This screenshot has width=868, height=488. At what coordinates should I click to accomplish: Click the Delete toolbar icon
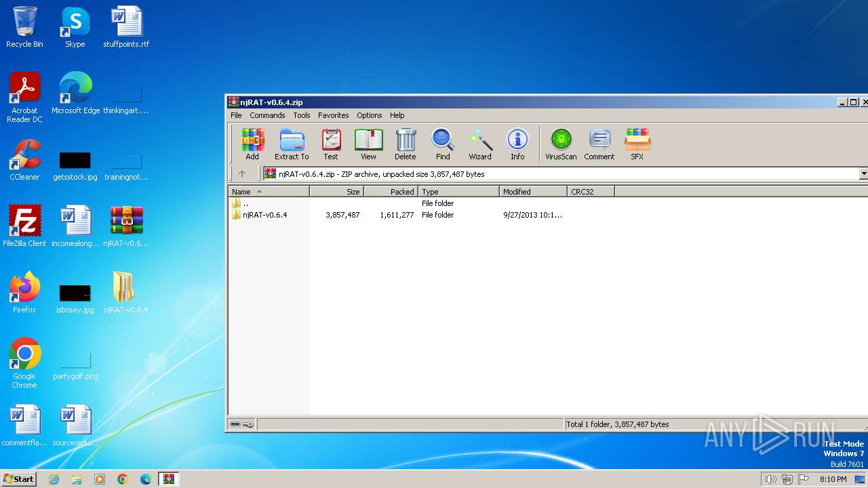click(x=405, y=144)
